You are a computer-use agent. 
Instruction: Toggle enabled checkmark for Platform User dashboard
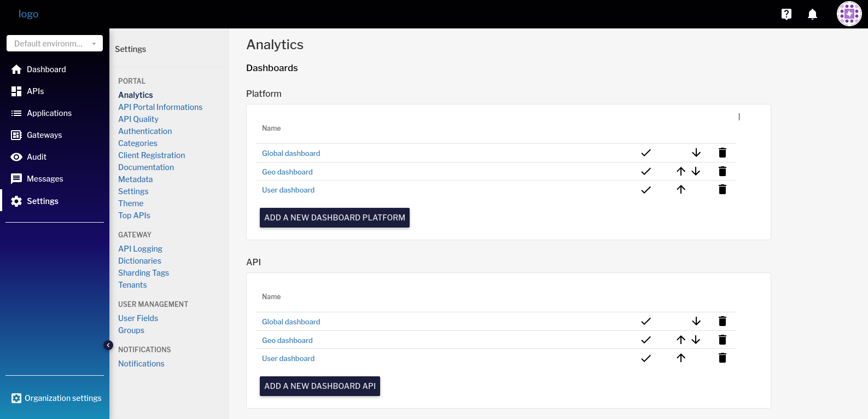point(646,190)
